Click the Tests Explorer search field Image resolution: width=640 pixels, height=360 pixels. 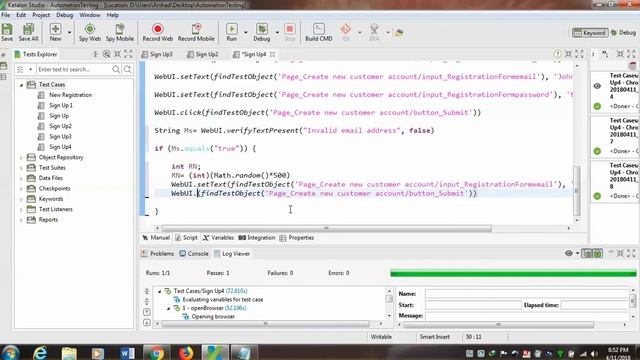(73, 69)
